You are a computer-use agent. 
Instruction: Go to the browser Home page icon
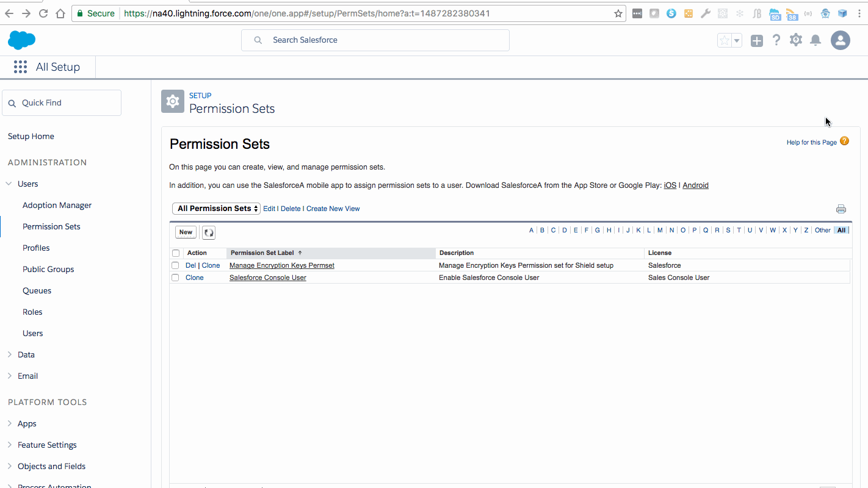60,13
